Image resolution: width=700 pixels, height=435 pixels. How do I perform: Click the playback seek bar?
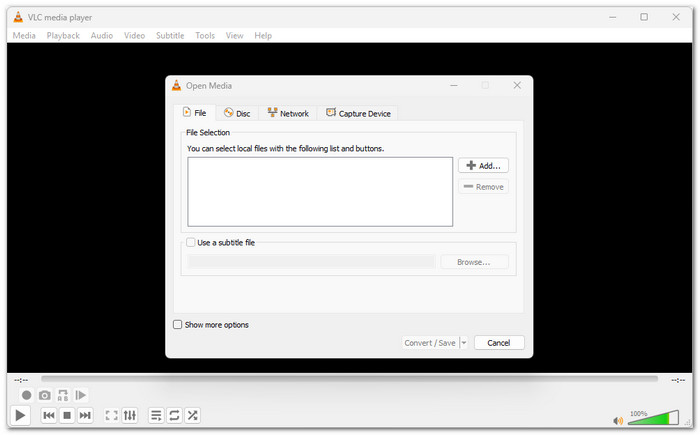349,379
